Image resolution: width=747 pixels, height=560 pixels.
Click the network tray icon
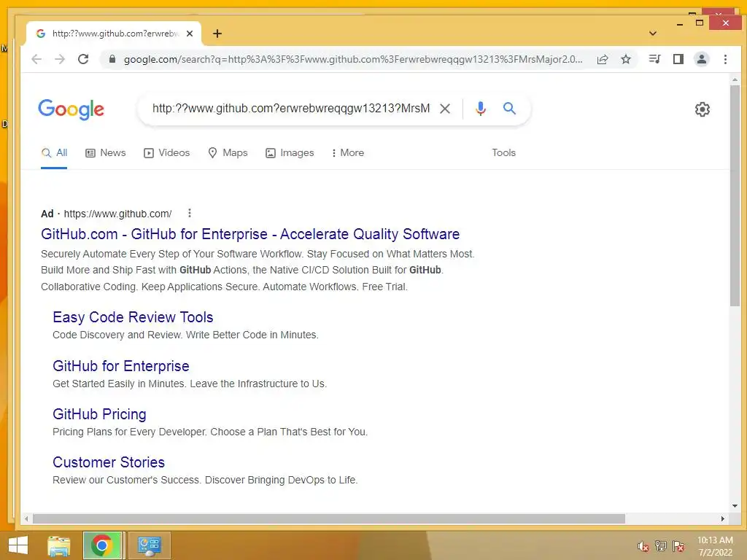(x=661, y=545)
